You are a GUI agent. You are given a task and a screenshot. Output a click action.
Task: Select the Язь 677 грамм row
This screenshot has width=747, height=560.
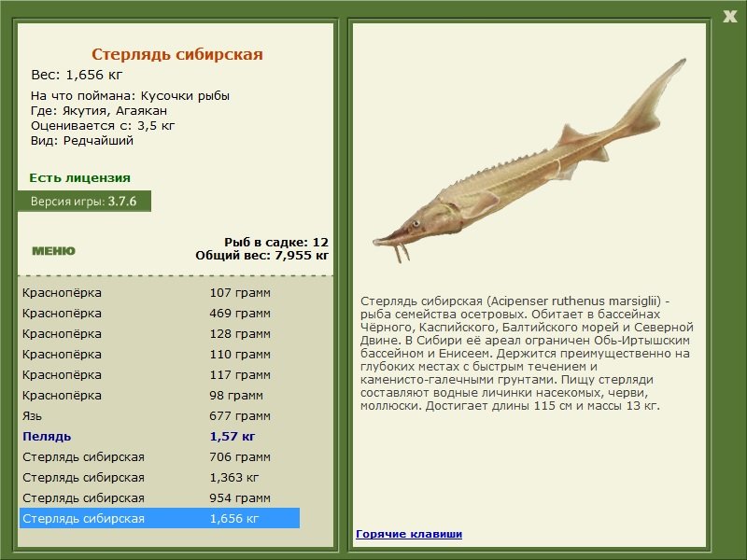(160, 415)
